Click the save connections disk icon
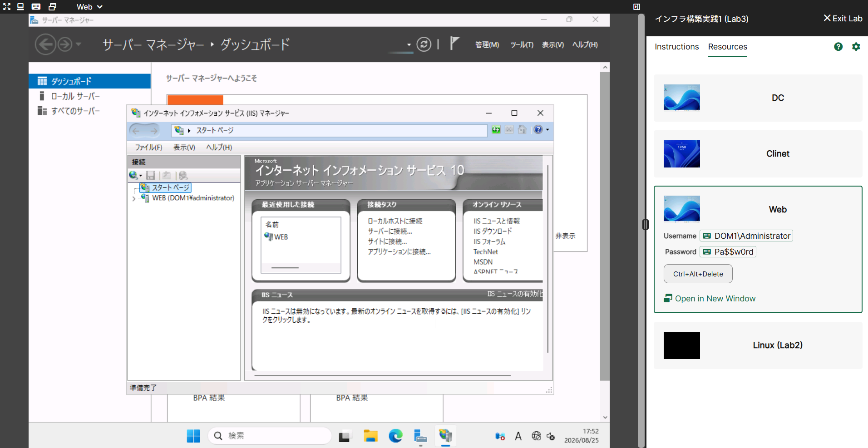Screen dimensions: 868x448 (151, 175)
